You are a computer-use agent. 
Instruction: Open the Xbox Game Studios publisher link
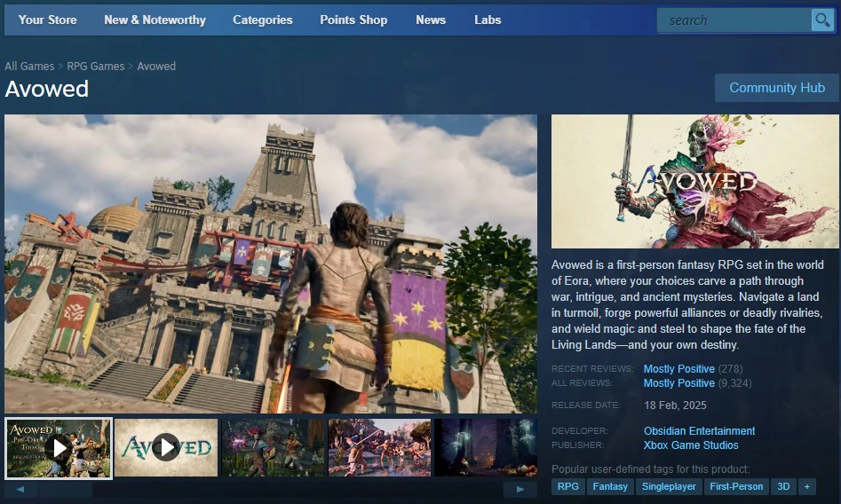pos(690,445)
